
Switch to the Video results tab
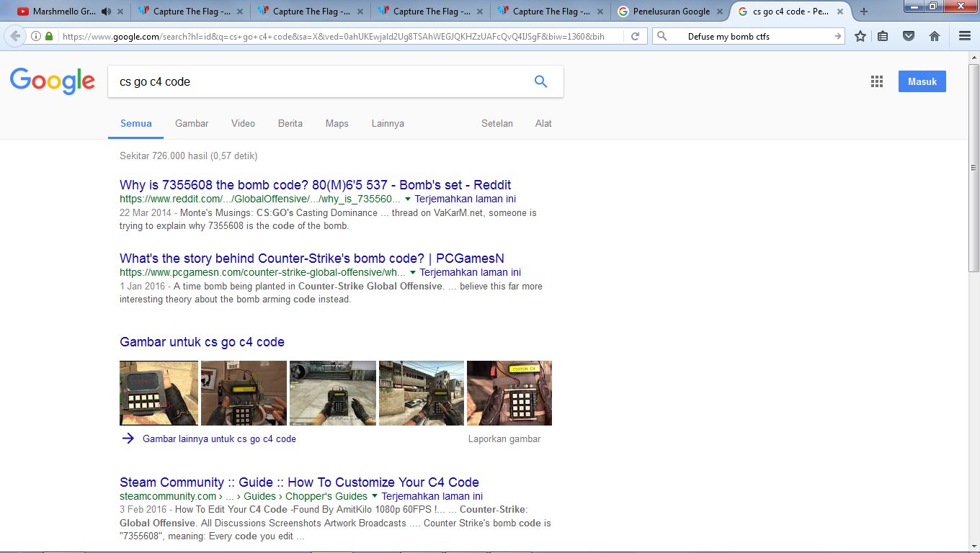point(243,123)
